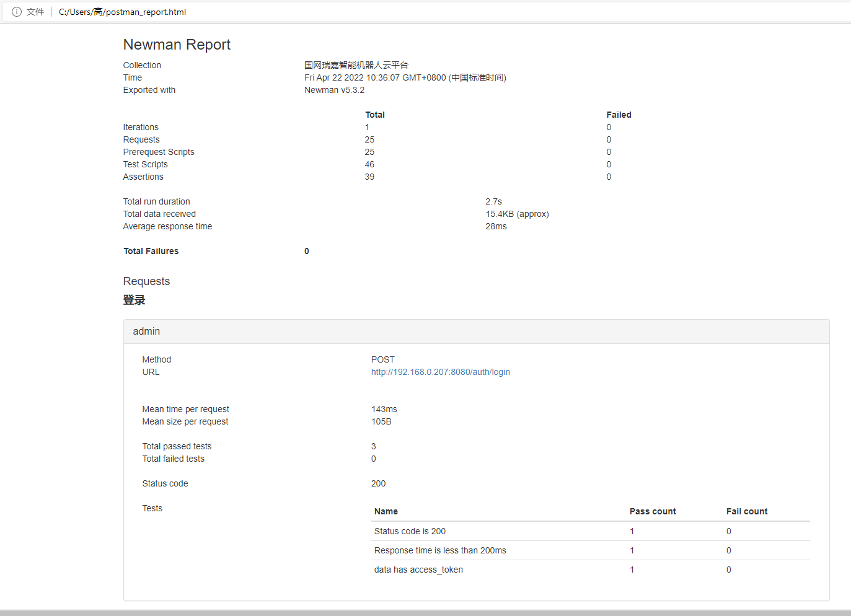
Task: Click the Assertions total 39
Action: tap(369, 177)
